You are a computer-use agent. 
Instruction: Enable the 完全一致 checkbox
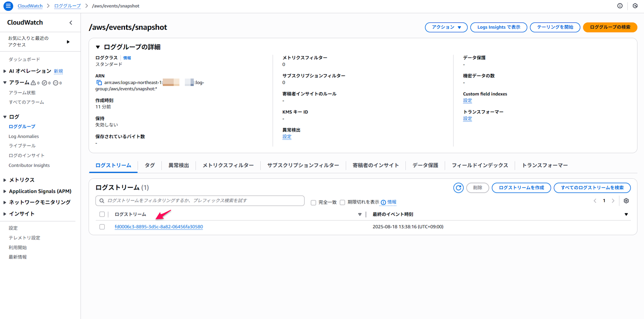tap(313, 202)
